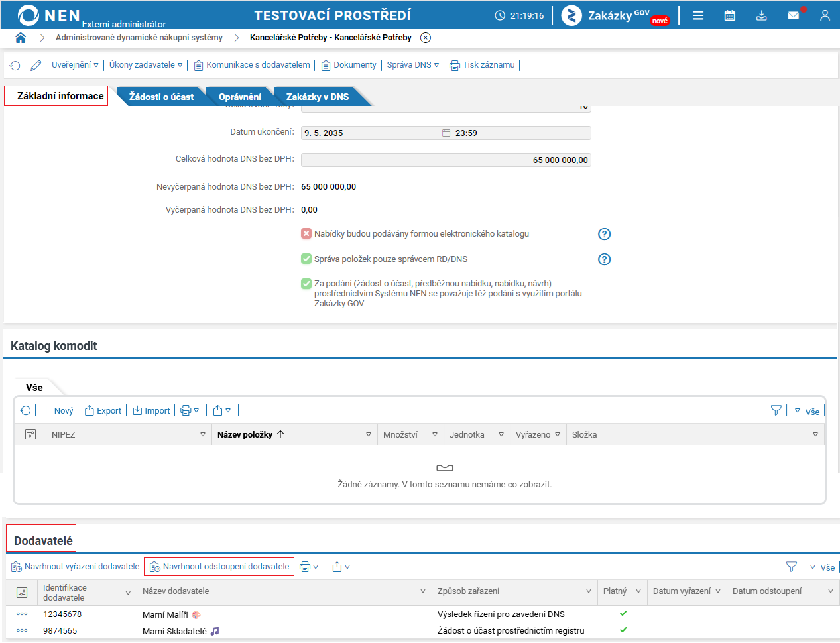This screenshot has width=840, height=643.
Task: Click Navrhnout odstoupení dodavatele button
Action: pos(219,567)
